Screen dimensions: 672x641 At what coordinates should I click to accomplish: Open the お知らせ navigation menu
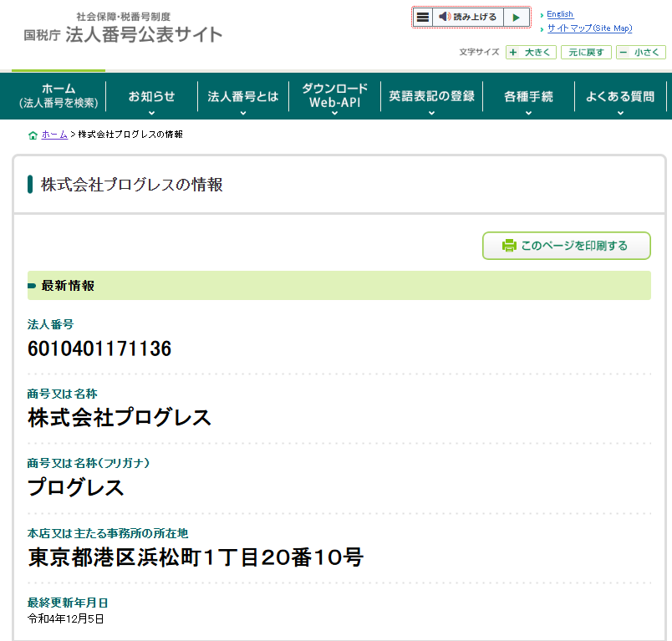click(152, 96)
